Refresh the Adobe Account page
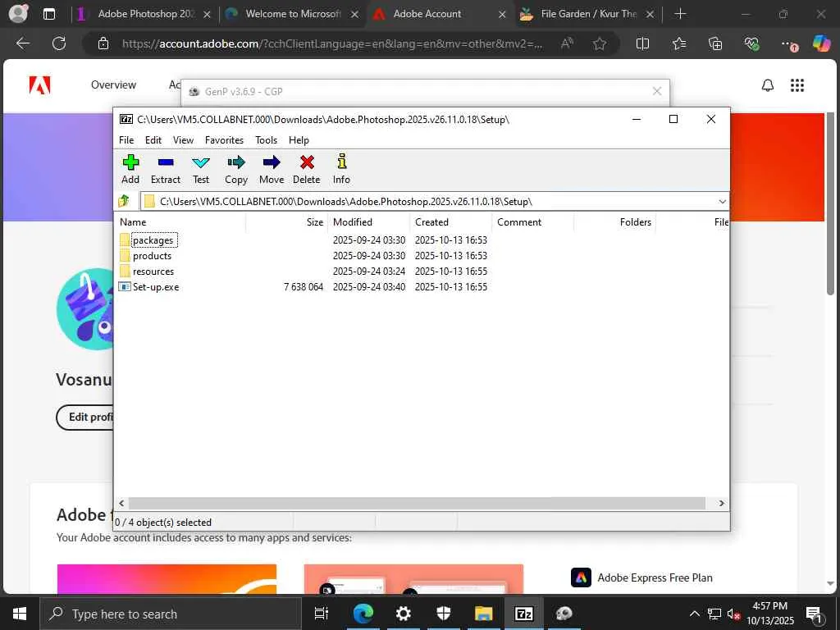 click(59, 43)
